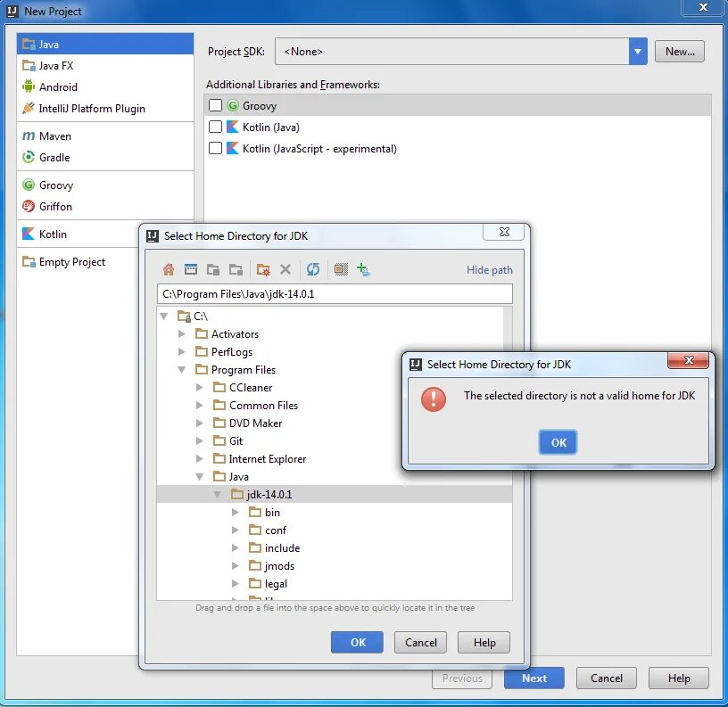Expand the PerfLogs folder
The width and height of the screenshot is (728, 707).
[x=181, y=351]
